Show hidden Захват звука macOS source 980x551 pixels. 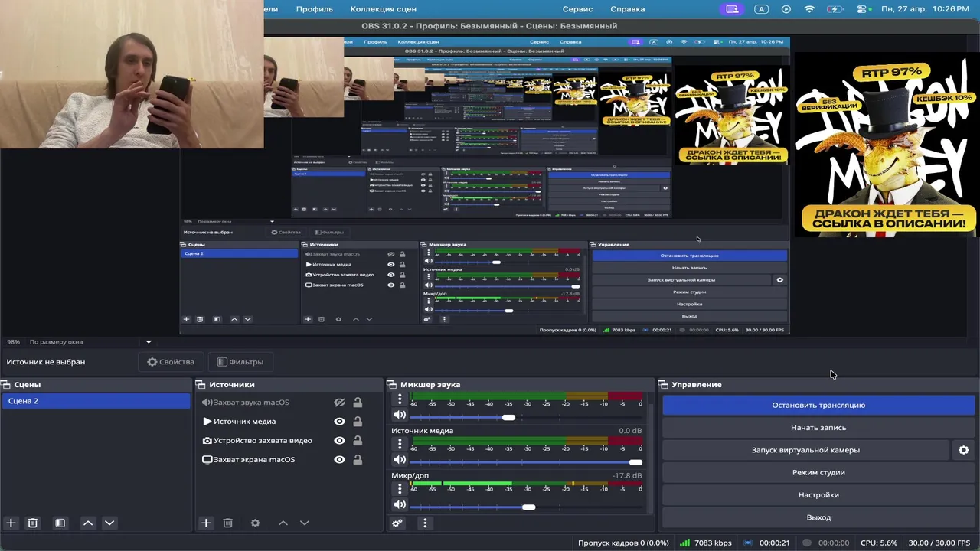click(x=339, y=403)
